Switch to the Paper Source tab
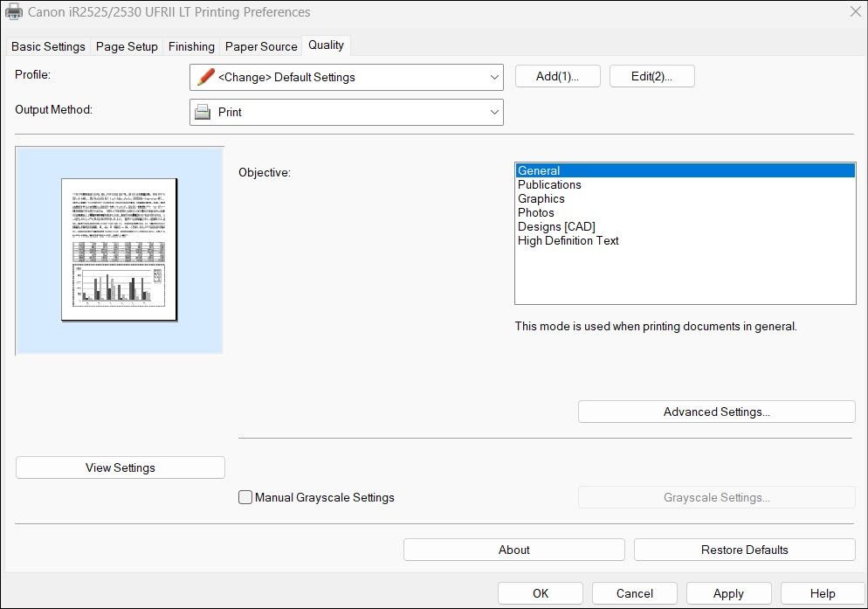Screen dimensions: 868x609 260,46
